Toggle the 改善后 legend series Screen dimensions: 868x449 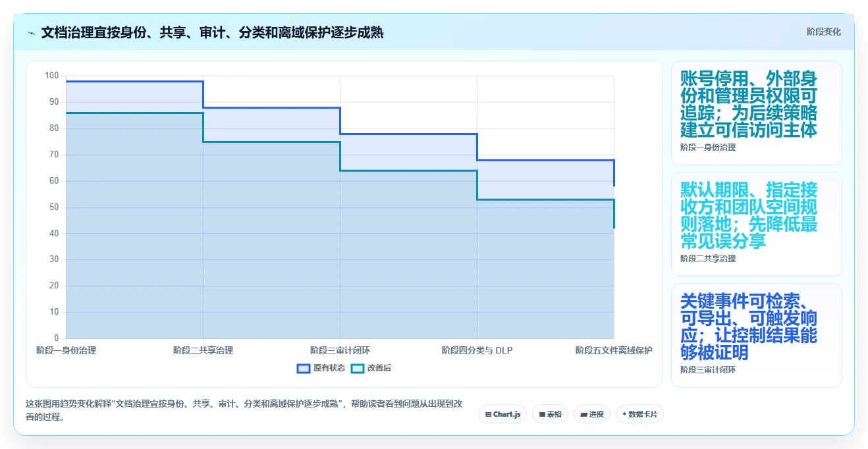coord(371,368)
